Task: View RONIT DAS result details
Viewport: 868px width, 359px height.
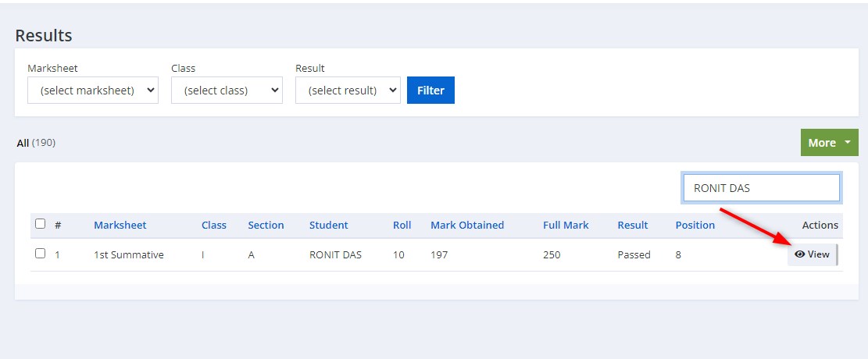Action: click(812, 254)
